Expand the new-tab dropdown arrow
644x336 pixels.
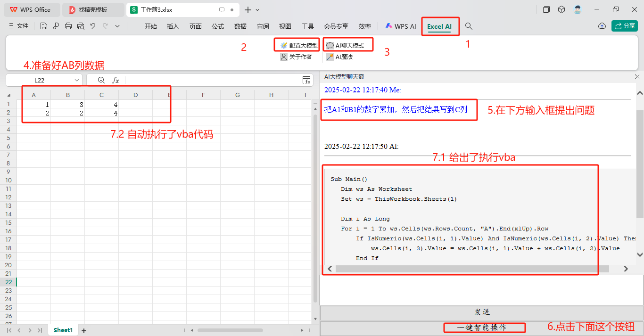257,10
